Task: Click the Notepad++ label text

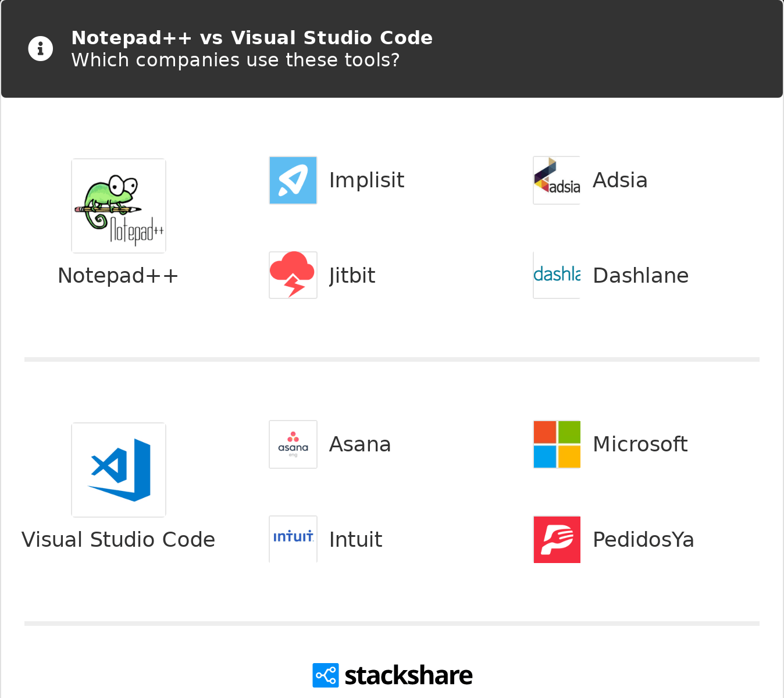Action: point(118,275)
